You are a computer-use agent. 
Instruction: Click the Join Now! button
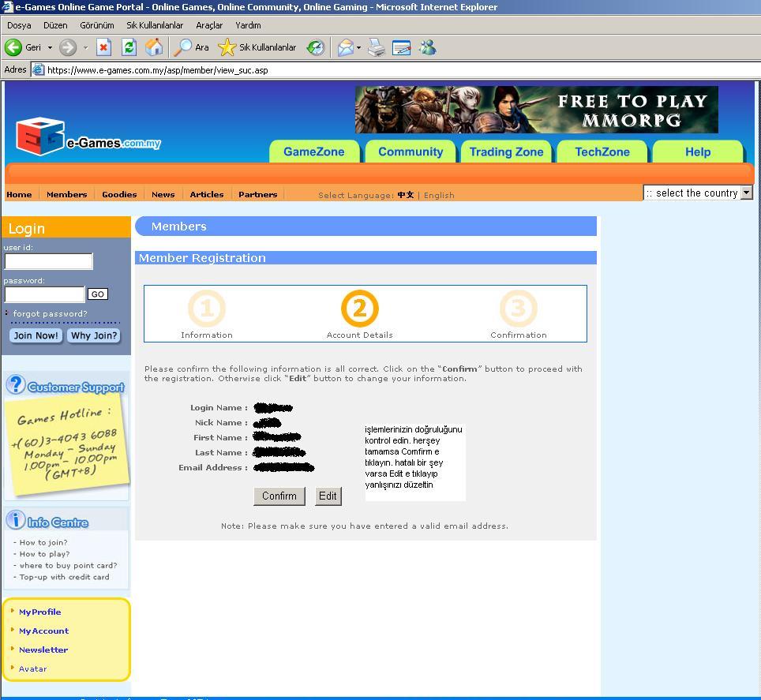point(36,335)
